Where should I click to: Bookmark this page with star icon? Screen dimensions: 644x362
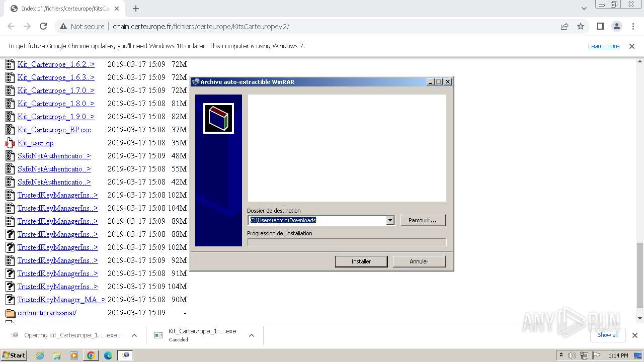pyautogui.click(x=581, y=27)
